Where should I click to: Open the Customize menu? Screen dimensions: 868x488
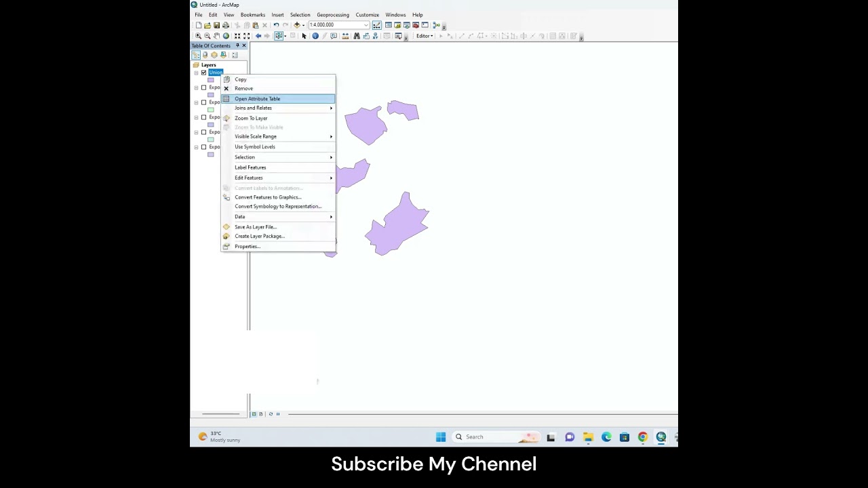click(368, 15)
